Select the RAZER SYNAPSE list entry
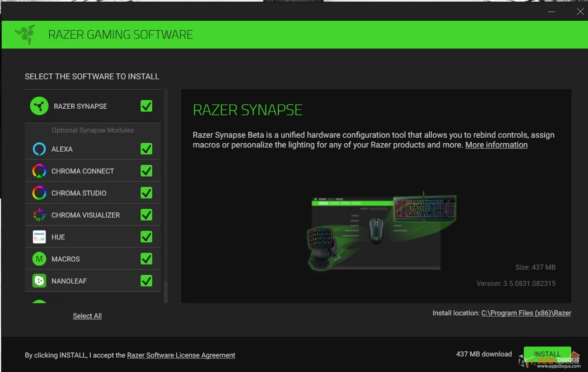The image size is (588, 372). pos(93,106)
